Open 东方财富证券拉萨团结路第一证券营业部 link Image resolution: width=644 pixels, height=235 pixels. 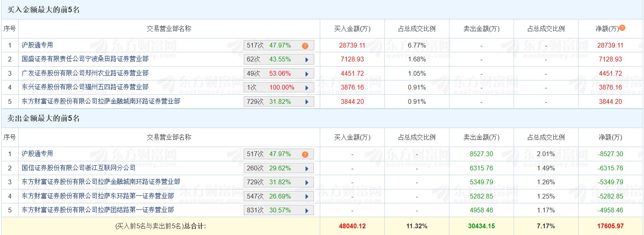coord(97,210)
